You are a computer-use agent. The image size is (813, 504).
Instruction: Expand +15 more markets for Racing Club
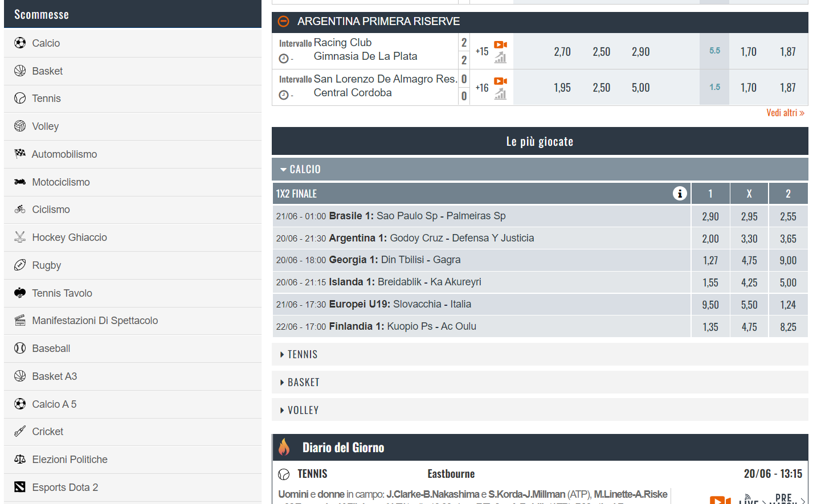pyautogui.click(x=482, y=51)
